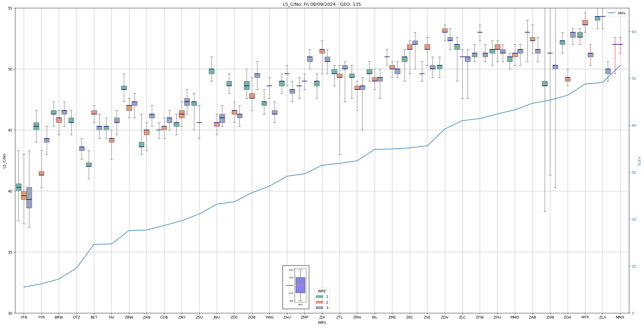
Task: Click the 35 tick on left axis
Action: click(10, 252)
